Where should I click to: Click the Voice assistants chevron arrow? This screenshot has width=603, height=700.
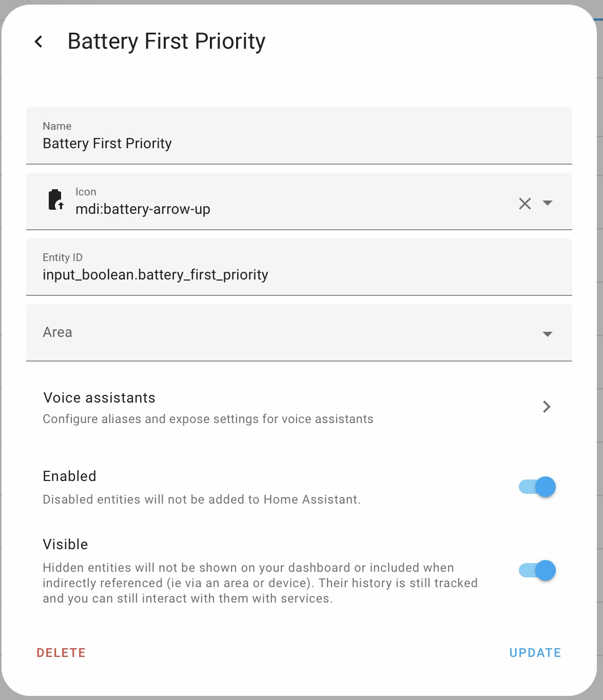coord(547,407)
